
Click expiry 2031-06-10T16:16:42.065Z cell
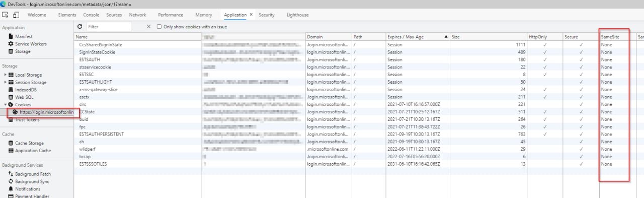pos(418,164)
